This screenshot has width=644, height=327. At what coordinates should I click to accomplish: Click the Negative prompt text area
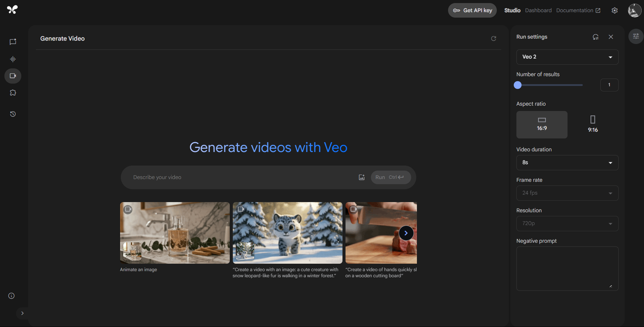click(x=567, y=268)
